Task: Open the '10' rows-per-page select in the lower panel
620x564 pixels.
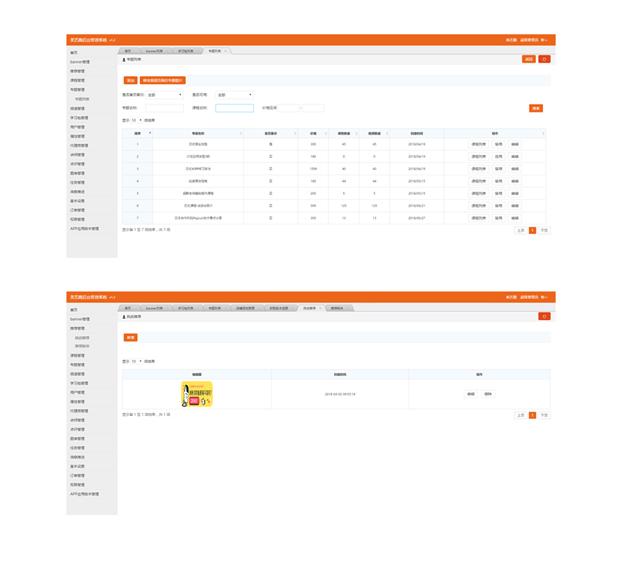Action: point(136,361)
